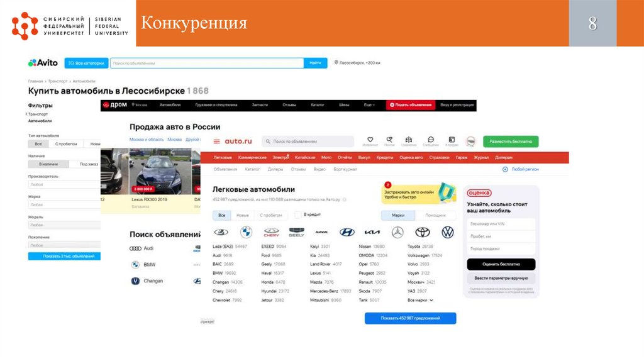
Task: Click the Avito logo
Action: (43, 63)
